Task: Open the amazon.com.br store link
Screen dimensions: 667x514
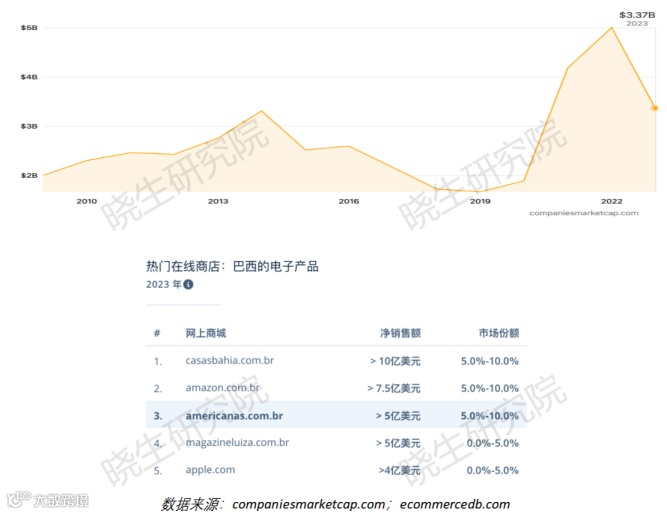Action: tap(222, 388)
